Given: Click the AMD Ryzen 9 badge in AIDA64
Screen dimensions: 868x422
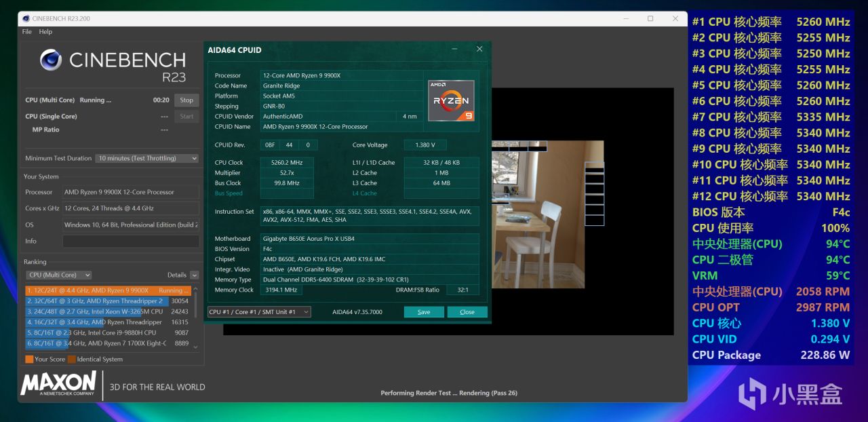Looking at the screenshot, I should tap(451, 100).
